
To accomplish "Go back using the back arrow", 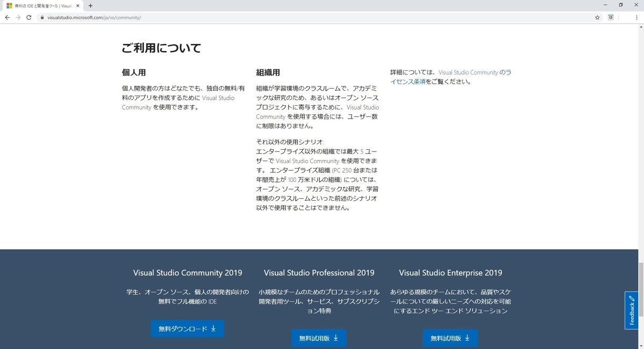I will [x=7, y=17].
